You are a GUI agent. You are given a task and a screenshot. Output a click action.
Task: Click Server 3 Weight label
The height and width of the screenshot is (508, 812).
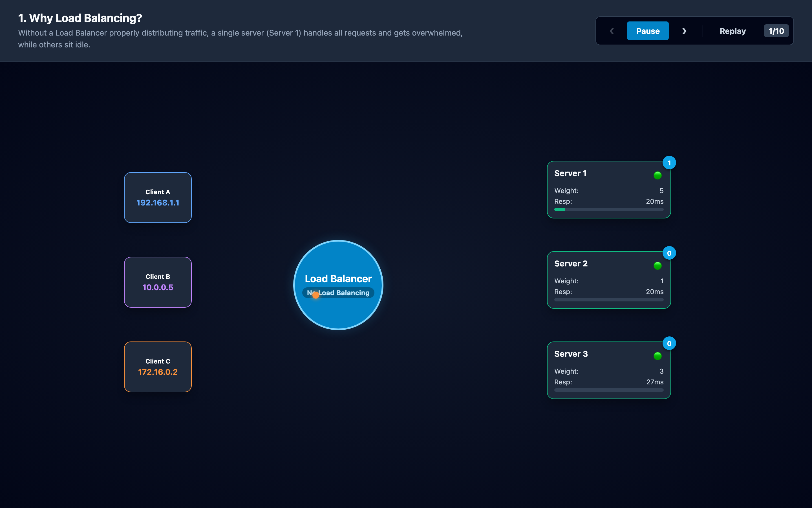(566, 371)
